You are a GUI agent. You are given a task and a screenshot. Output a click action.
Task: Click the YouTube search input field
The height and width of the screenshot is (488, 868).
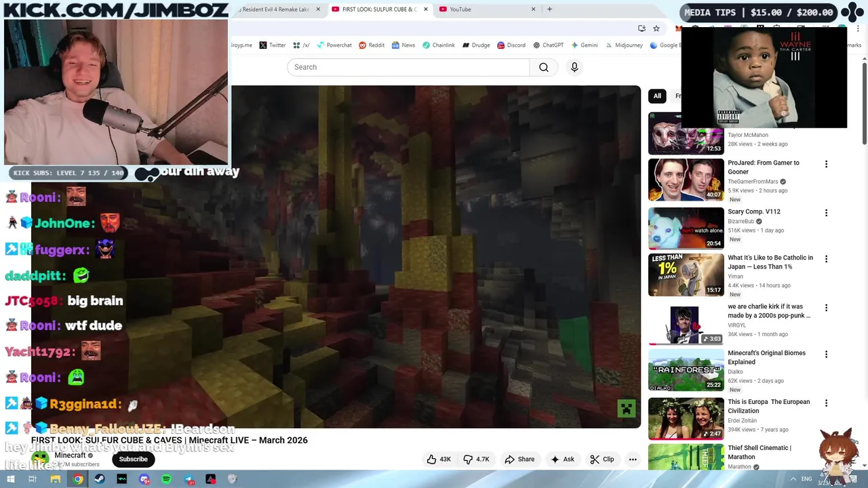point(408,67)
